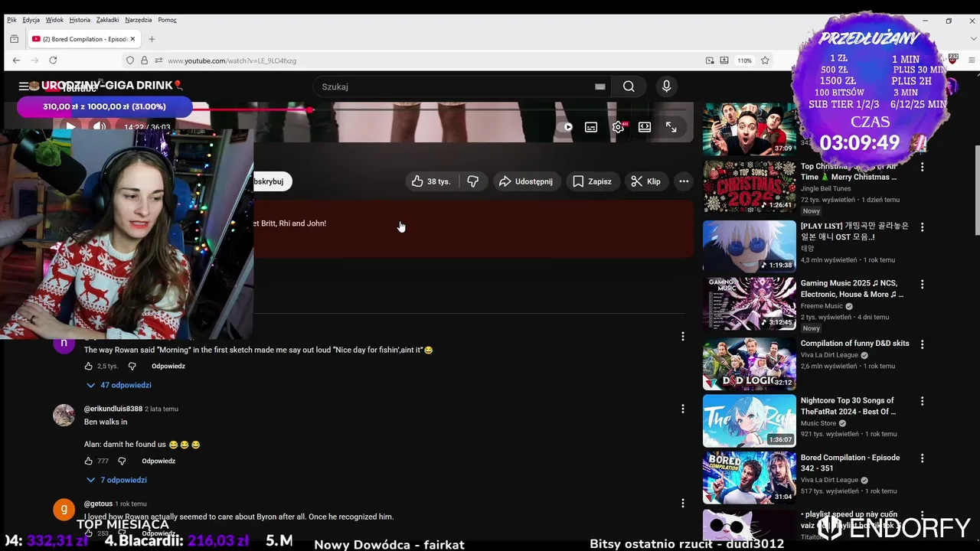Image resolution: width=980 pixels, height=551 pixels.
Task: Open options for Compilation of funny D&D skits
Action: point(923,344)
